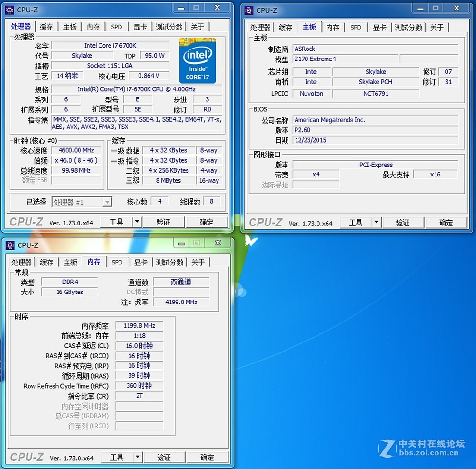Click the PCI-Express graphic interface field

click(x=376, y=165)
